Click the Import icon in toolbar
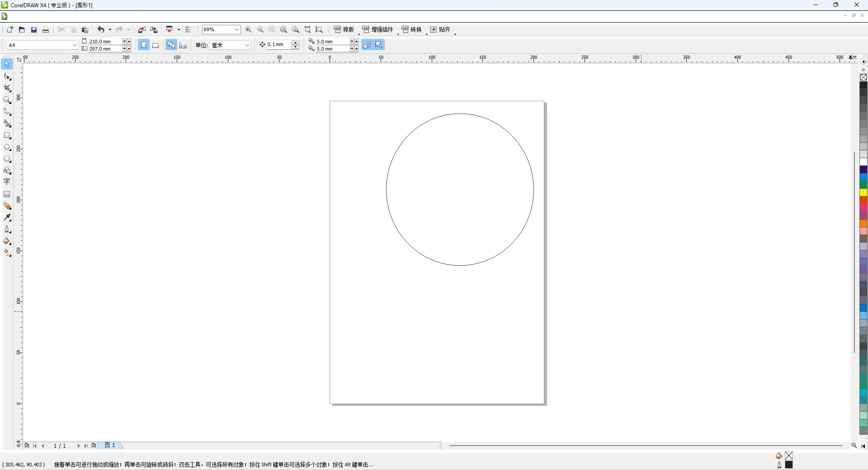The width and height of the screenshot is (868, 470). tap(142, 30)
